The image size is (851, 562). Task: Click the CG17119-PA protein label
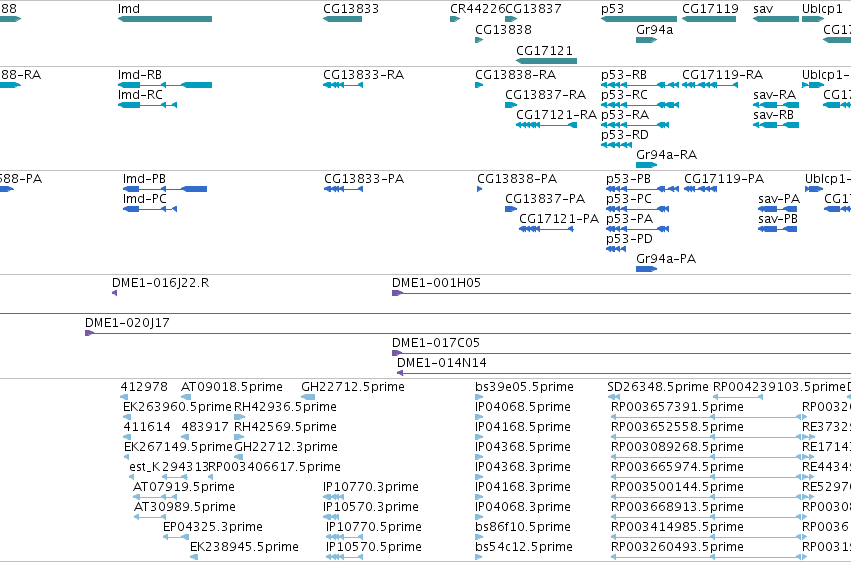[x=724, y=179]
